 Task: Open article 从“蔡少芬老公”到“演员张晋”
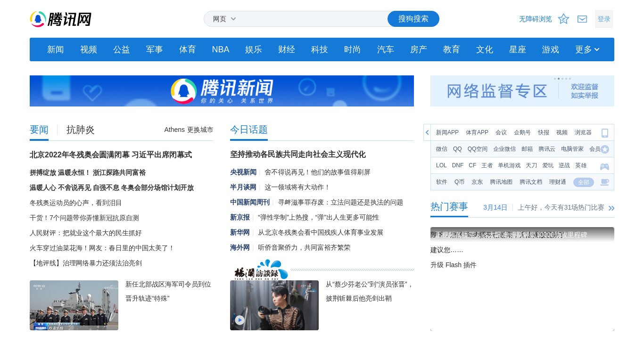[370, 291]
